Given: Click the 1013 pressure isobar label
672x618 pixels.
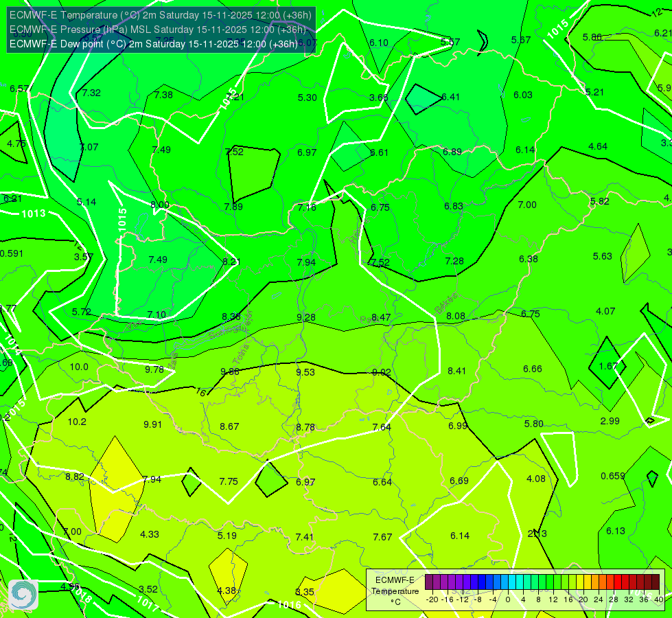Looking at the screenshot, I should coord(34,213).
